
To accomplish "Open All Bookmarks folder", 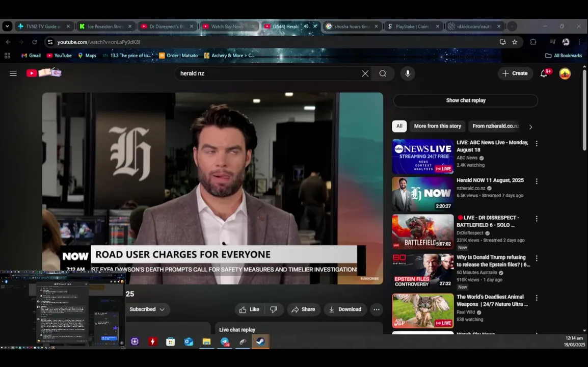I will click(x=564, y=56).
